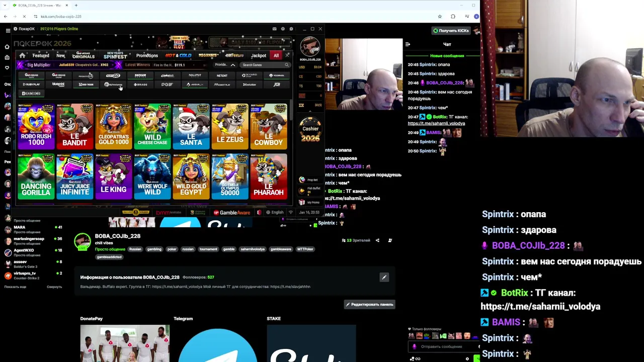Open Prop Bet in PokerOK sidebar

(x=309, y=180)
